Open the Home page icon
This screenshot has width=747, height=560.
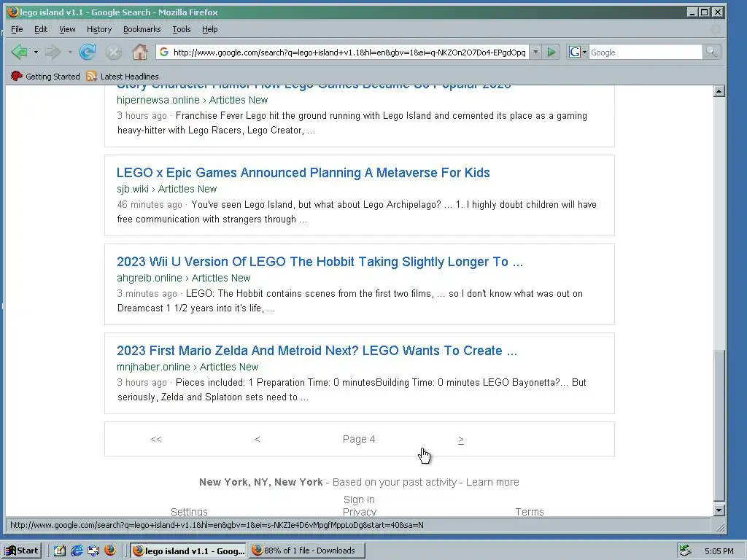click(x=139, y=52)
